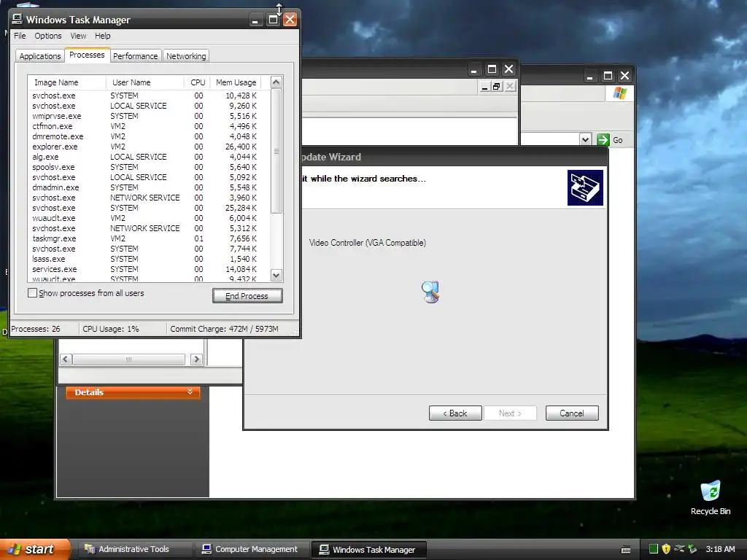The height and width of the screenshot is (560, 747).
Task: Click the left arrow of horizontal scrollbar
Action: 66,359
